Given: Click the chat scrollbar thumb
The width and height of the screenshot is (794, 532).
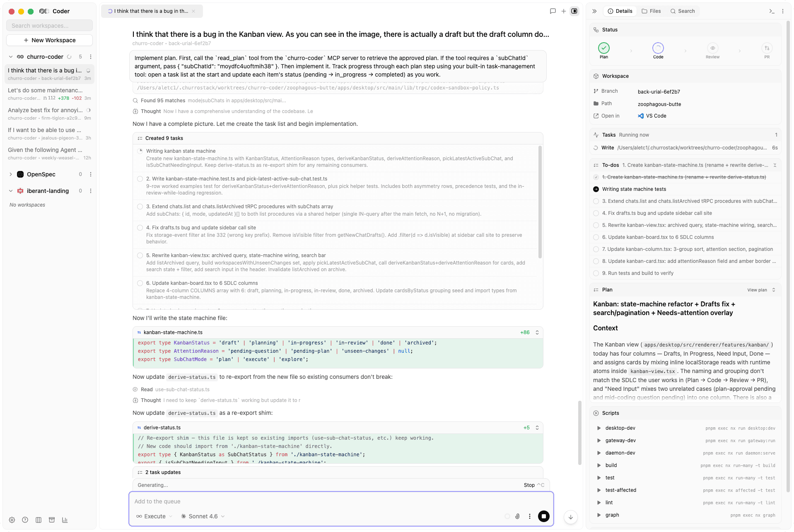Looking at the screenshot, I should pos(580,433).
